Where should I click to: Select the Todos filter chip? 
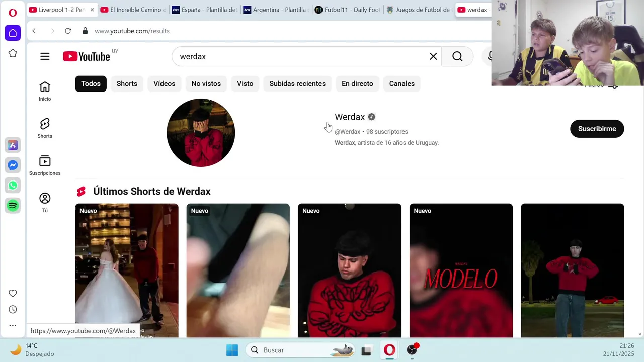pos(91,83)
